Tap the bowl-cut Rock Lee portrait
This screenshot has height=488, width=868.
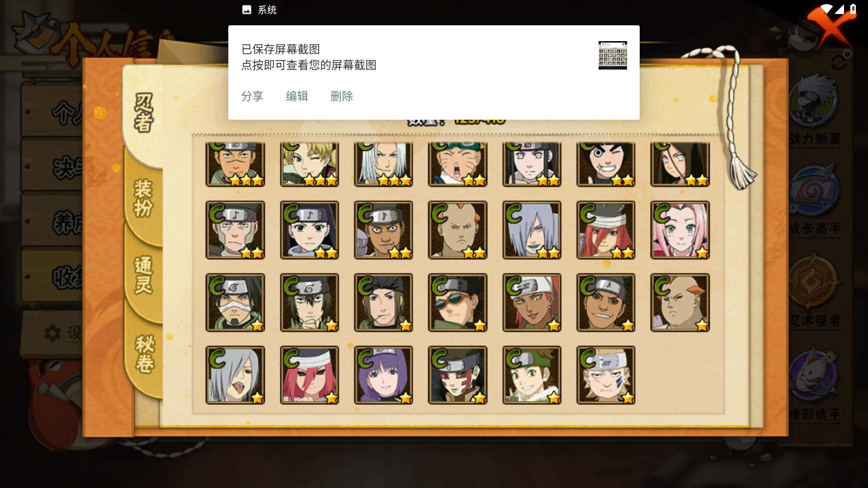tap(606, 164)
